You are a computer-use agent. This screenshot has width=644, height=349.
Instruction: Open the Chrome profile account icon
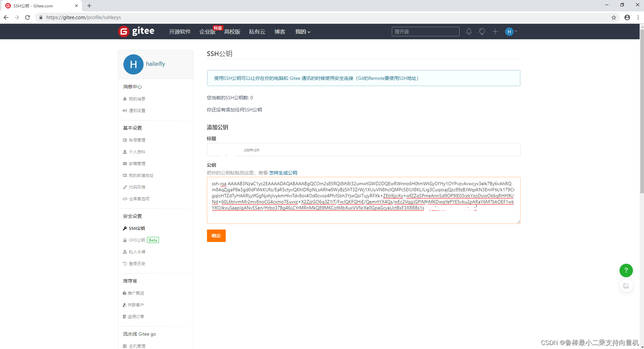[x=627, y=17]
